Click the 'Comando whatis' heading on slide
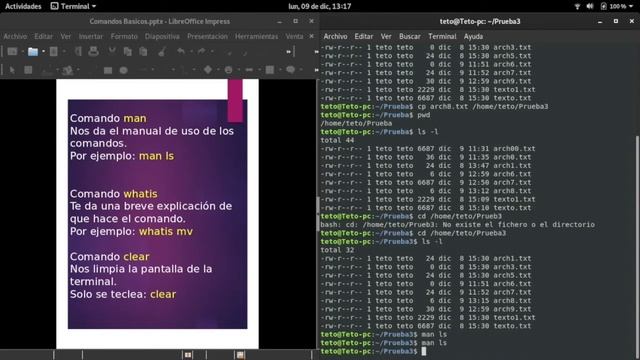The height and width of the screenshot is (360, 640). [113, 194]
